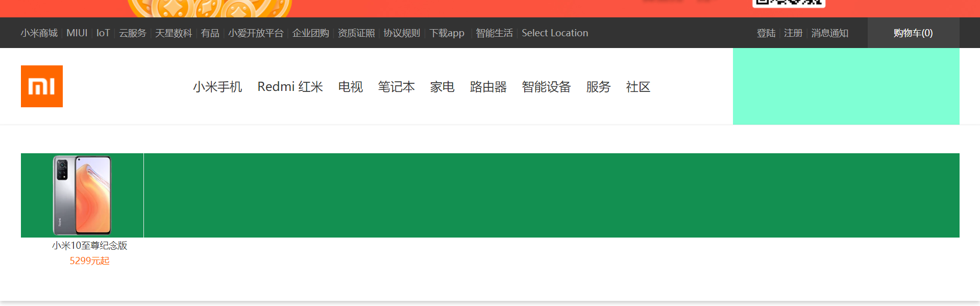The height and width of the screenshot is (306, 980).
Task: Click 小米10至尊纪念版 product name
Action: pos(90,246)
